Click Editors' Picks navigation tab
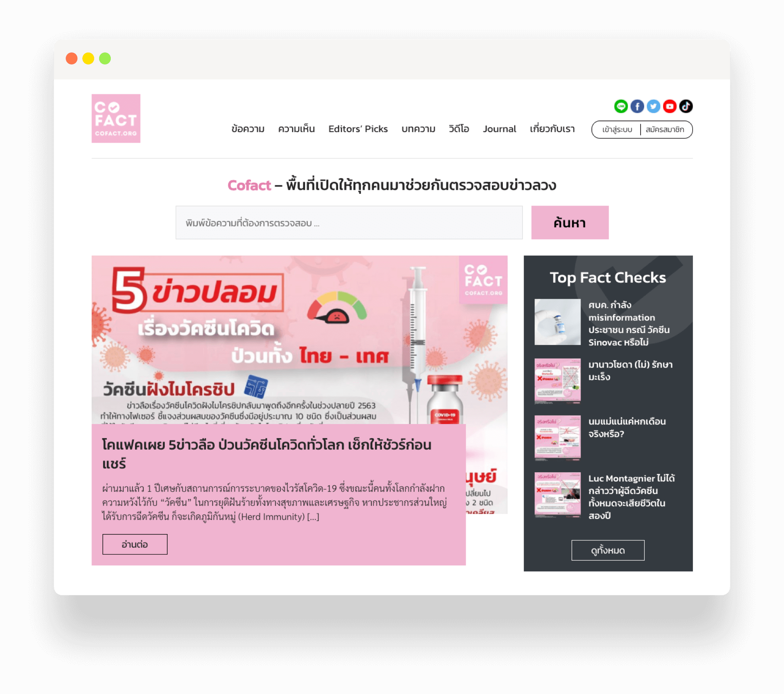Viewport: 784px width, 694px height. tap(358, 129)
